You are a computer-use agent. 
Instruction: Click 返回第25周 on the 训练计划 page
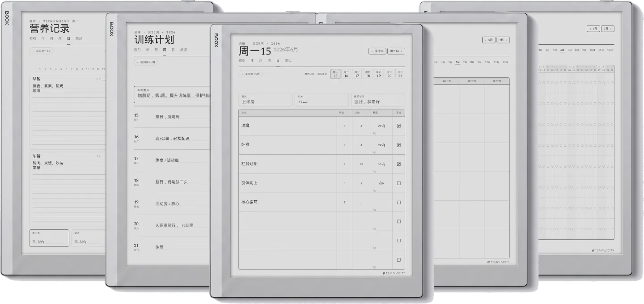coord(146,62)
